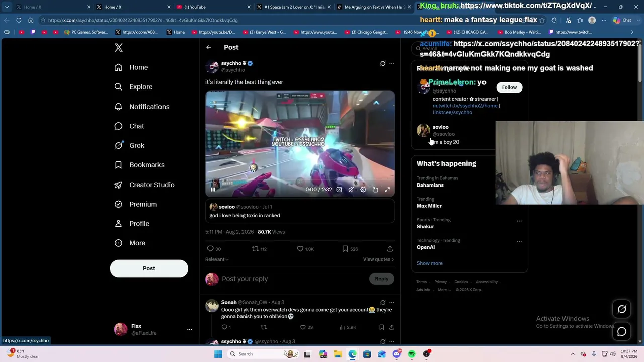Click Show more under What's happening
The image size is (644, 362).
430,263
